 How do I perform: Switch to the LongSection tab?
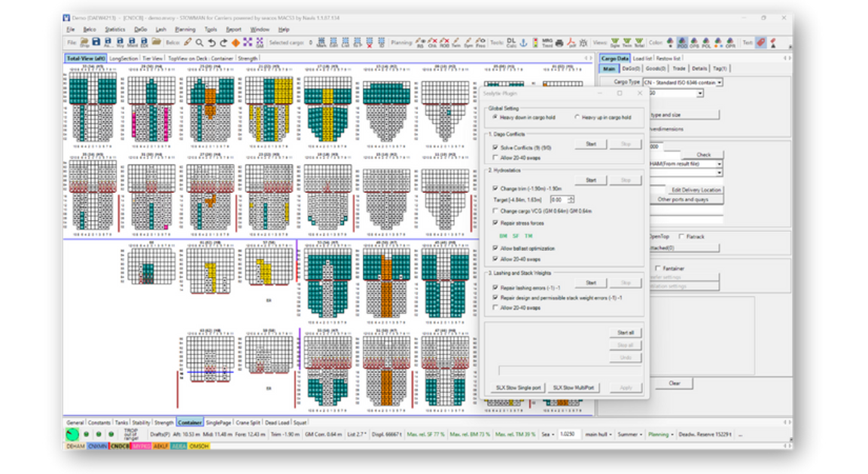tap(123, 58)
